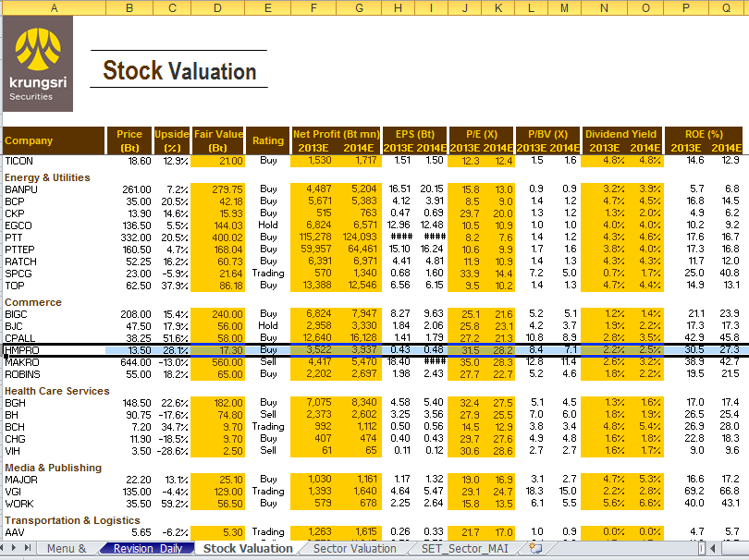
Task: Select the AAV company cell
Action: coord(54,532)
